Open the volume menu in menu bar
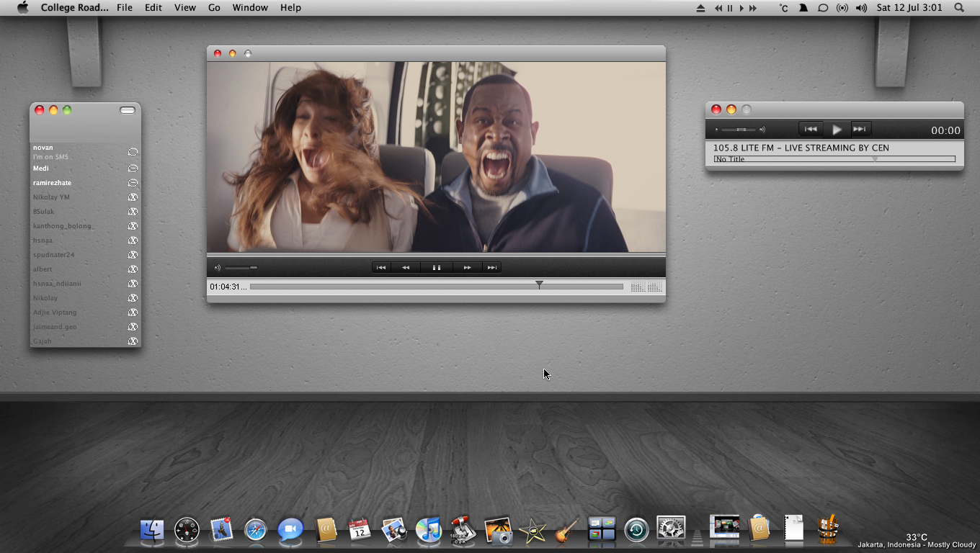The width and height of the screenshot is (980, 553). pos(861,8)
